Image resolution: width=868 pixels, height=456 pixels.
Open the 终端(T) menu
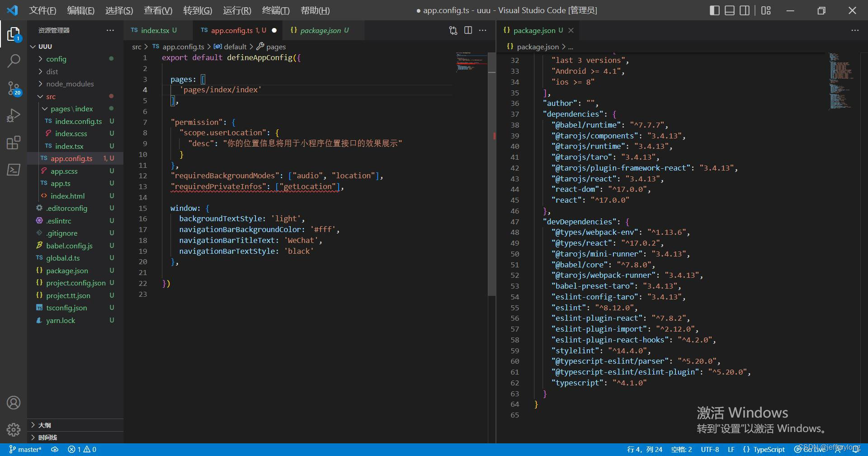276,10
